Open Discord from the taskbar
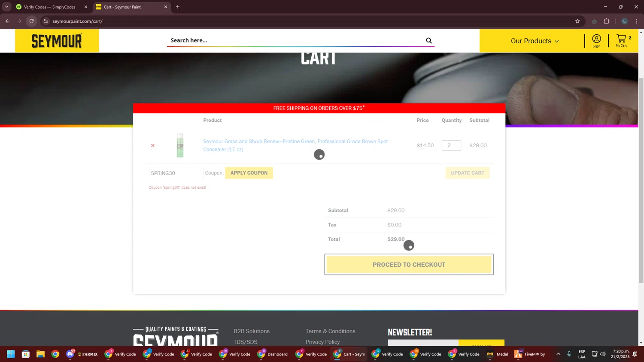Screen dimensions: 644x362 [70, 354]
